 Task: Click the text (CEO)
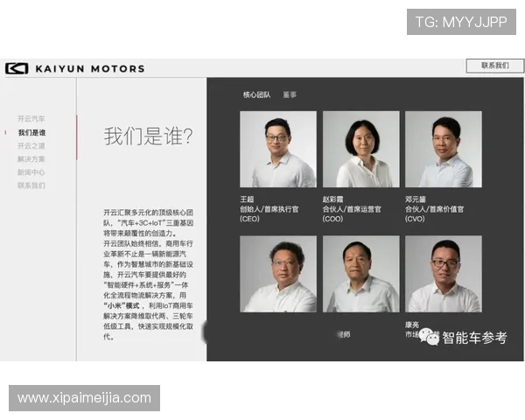249,219
